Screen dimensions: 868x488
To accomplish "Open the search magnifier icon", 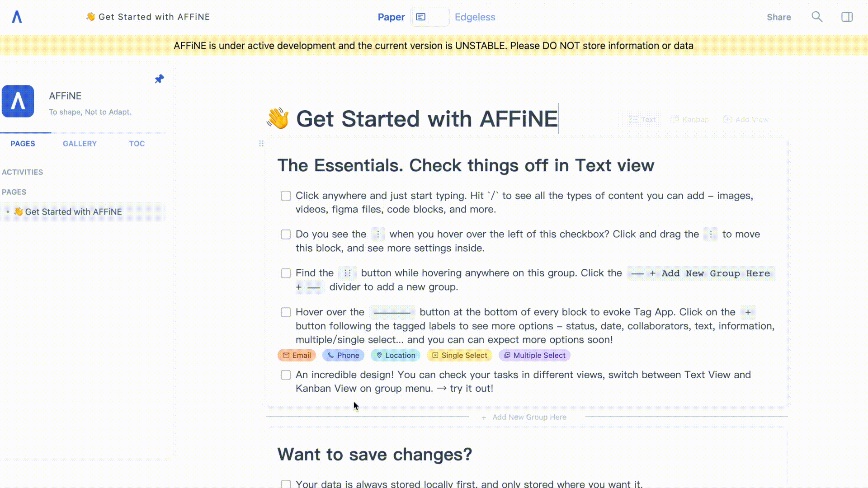I will pos(817,17).
